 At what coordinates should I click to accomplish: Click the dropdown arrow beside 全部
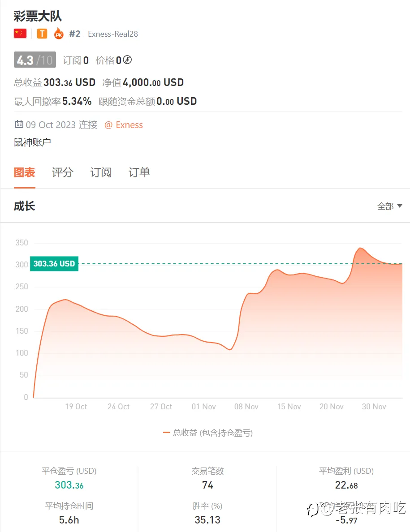coord(399,206)
